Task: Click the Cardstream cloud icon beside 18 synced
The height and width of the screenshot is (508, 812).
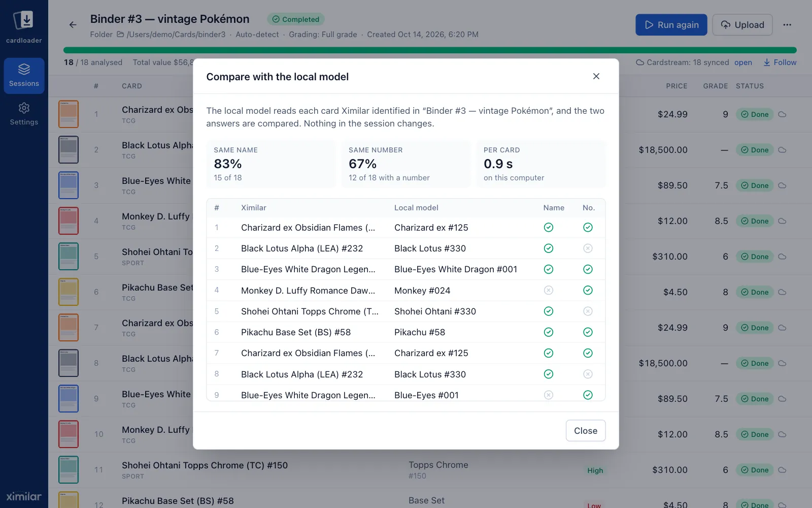Action: 640,62
